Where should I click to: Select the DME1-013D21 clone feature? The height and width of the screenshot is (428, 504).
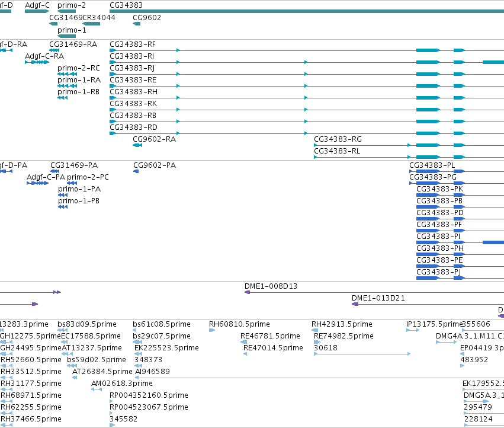(x=428, y=304)
